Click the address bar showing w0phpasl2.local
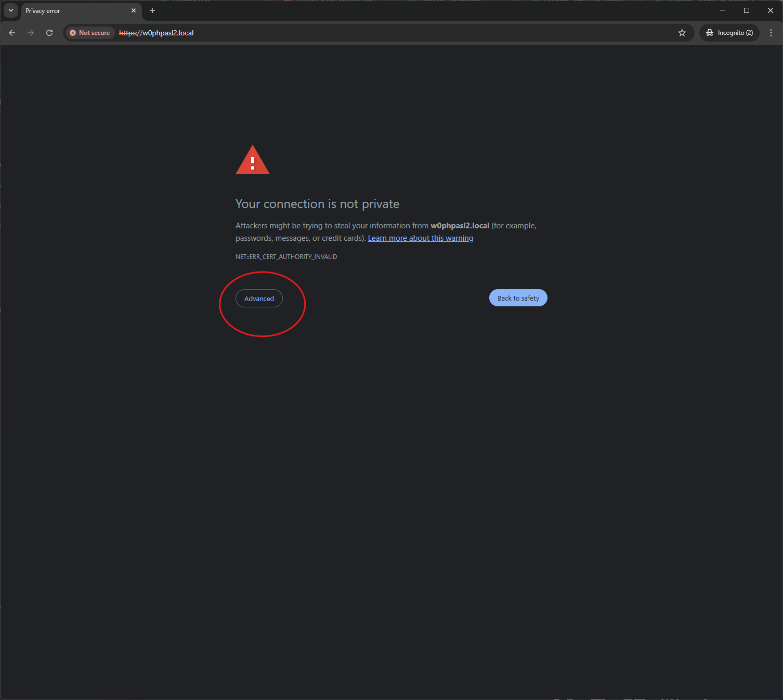This screenshot has height=700, width=783. [364, 33]
